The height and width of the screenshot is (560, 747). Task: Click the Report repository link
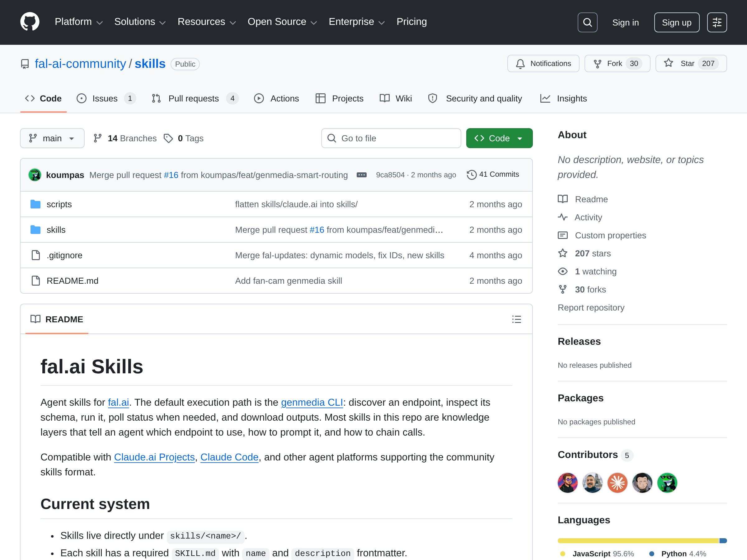point(591,307)
